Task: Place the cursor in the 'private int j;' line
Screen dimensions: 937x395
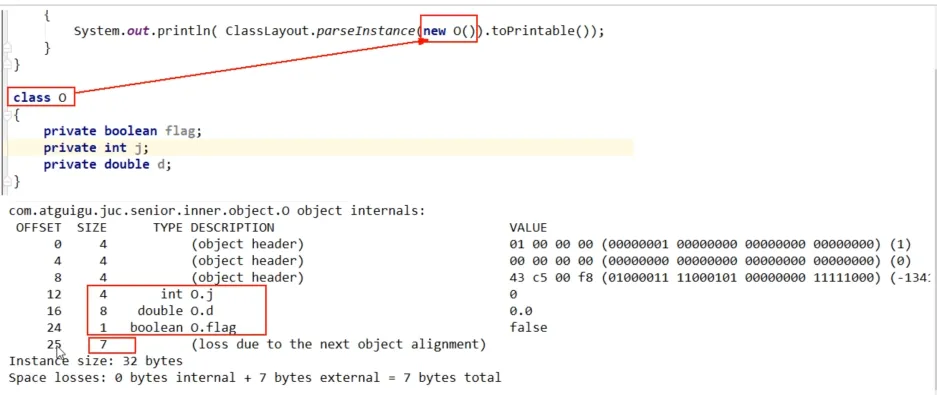Action: point(96,148)
